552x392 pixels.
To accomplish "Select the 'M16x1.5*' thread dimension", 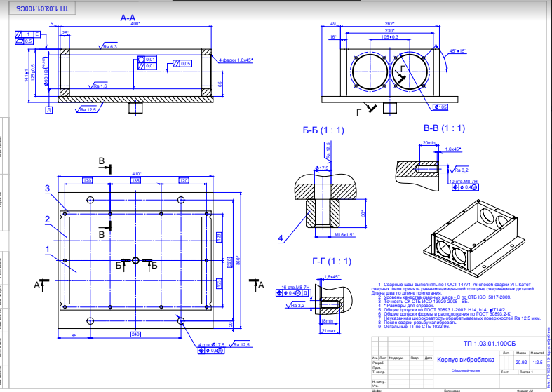I will point(344,235).
